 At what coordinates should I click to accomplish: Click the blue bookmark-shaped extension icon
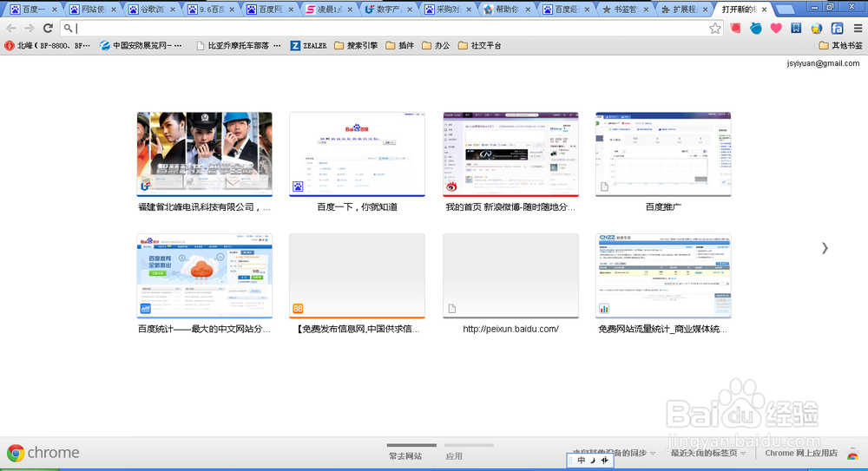click(796, 28)
